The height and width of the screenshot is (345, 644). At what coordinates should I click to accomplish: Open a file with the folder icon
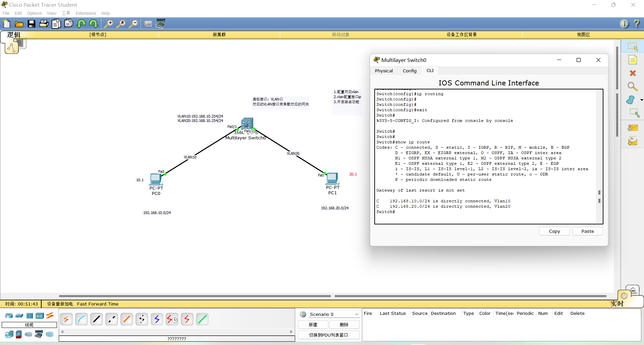[x=19, y=24]
